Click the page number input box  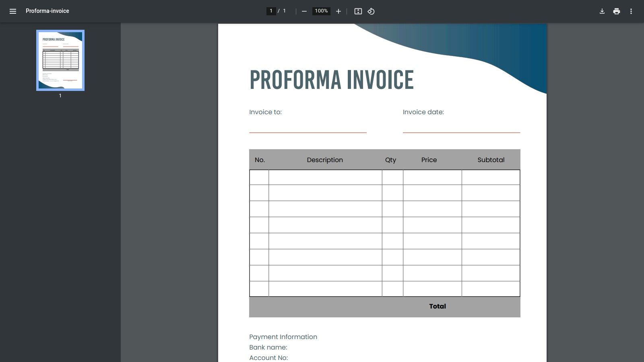tap(271, 11)
